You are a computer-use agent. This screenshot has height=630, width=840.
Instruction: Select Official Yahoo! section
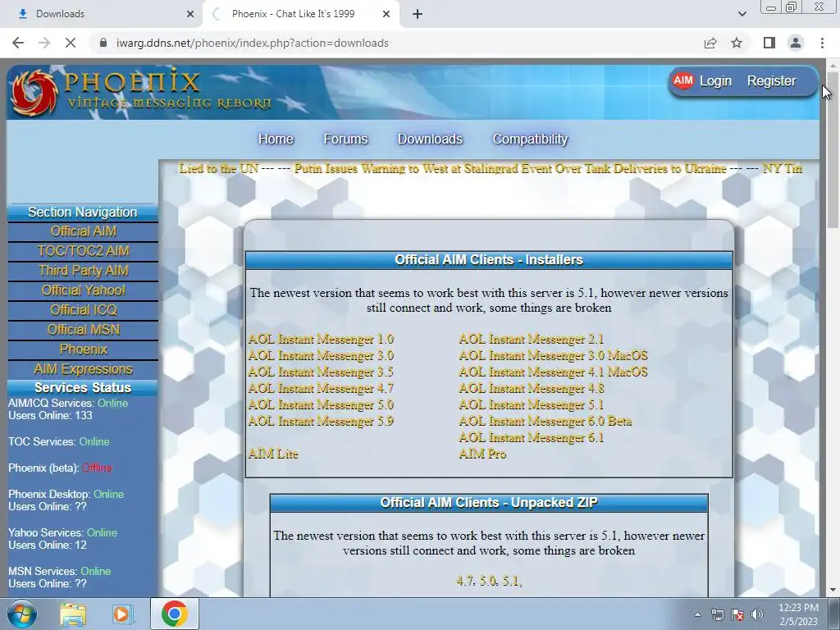point(83,290)
